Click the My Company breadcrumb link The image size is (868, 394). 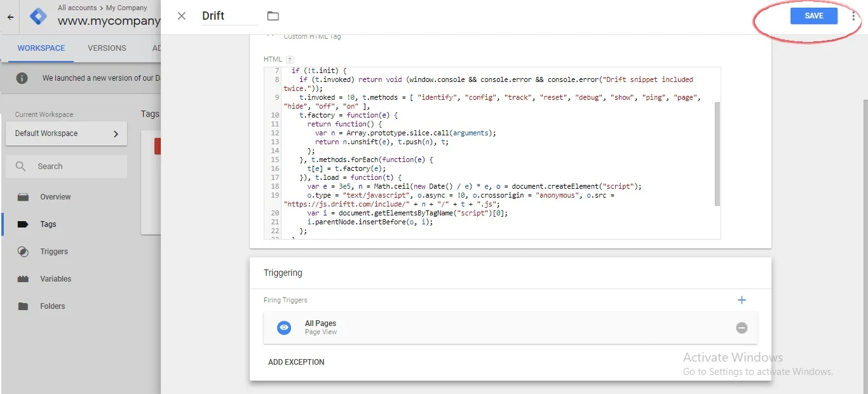pyautogui.click(x=126, y=8)
